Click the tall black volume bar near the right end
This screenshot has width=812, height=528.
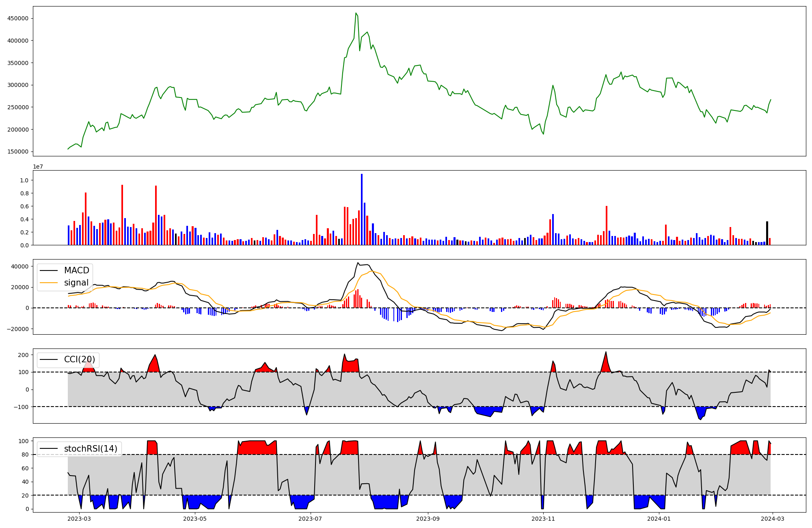tap(767, 233)
